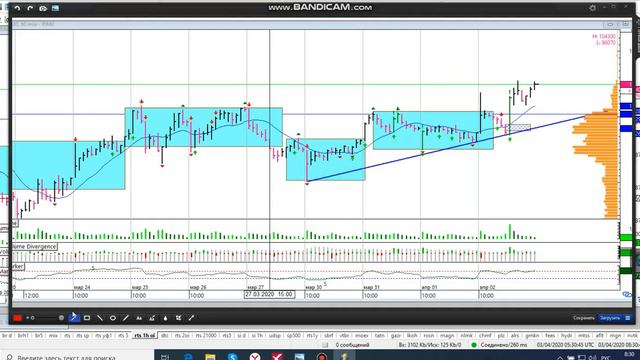Open the 'gazr' chart tab
640x360 pixels.
396,336
